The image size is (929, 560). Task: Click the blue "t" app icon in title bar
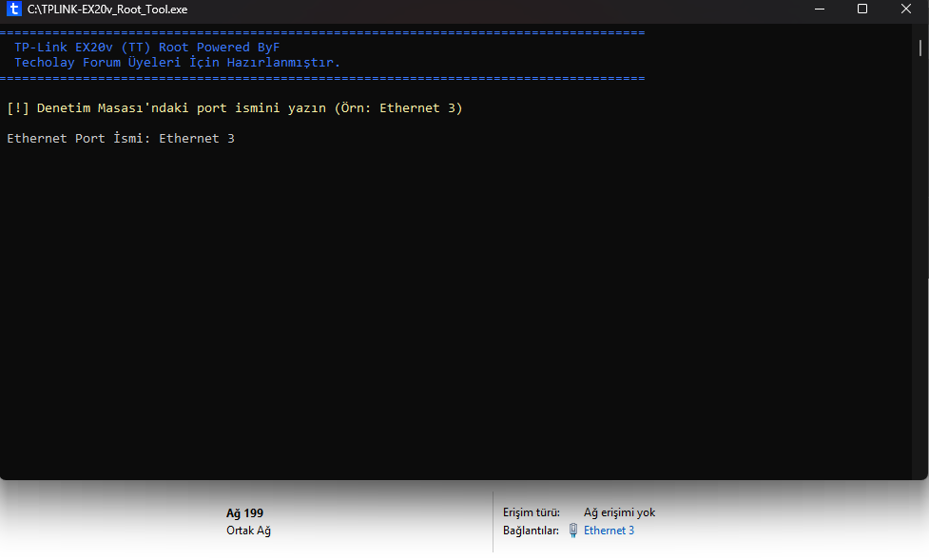point(13,9)
